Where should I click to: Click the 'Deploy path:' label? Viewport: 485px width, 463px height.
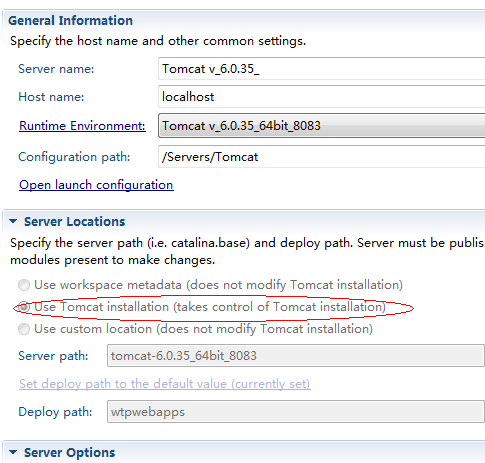55,412
